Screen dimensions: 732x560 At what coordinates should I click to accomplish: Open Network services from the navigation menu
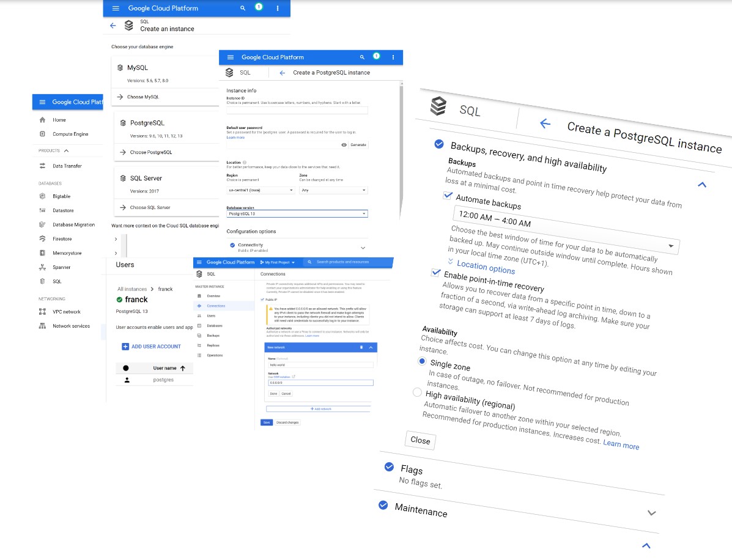click(71, 326)
